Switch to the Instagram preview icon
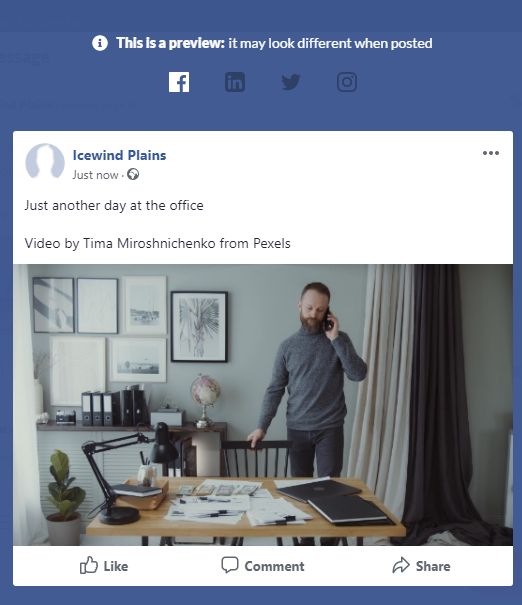The height and width of the screenshot is (605, 522). click(347, 82)
